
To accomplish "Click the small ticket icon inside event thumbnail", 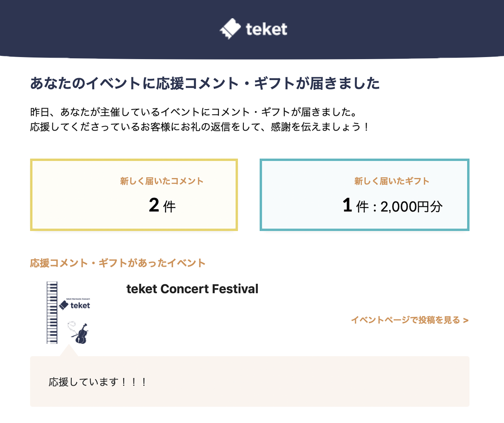I will coord(64,306).
